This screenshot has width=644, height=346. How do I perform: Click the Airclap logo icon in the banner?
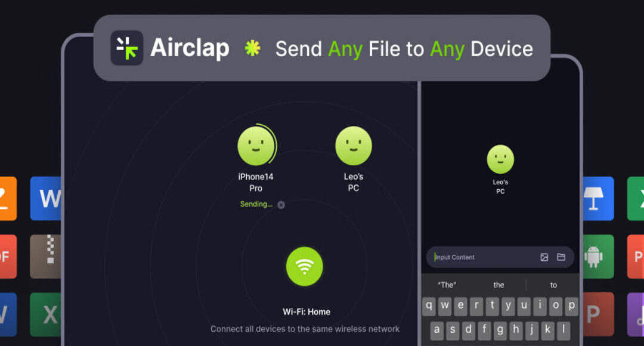coord(126,48)
